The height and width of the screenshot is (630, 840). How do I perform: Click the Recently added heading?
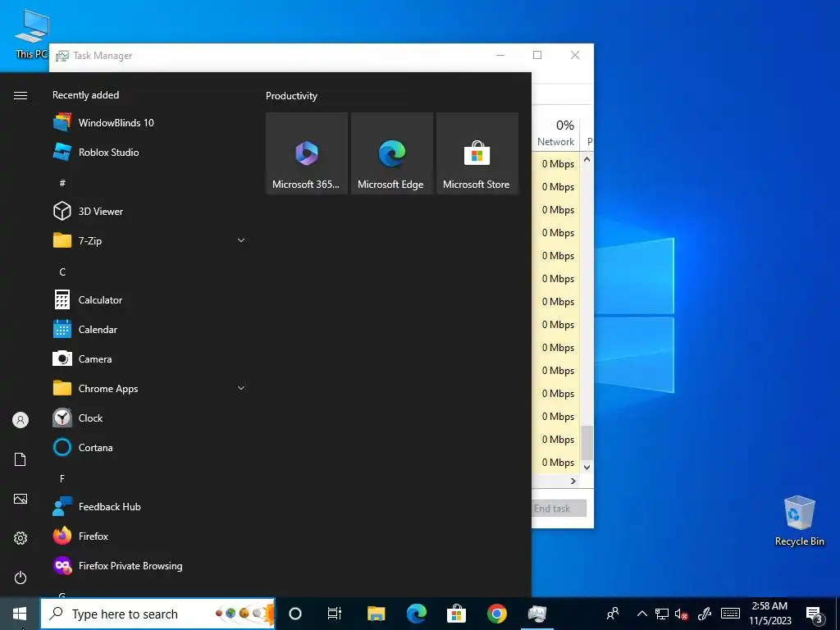tap(85, 95)
